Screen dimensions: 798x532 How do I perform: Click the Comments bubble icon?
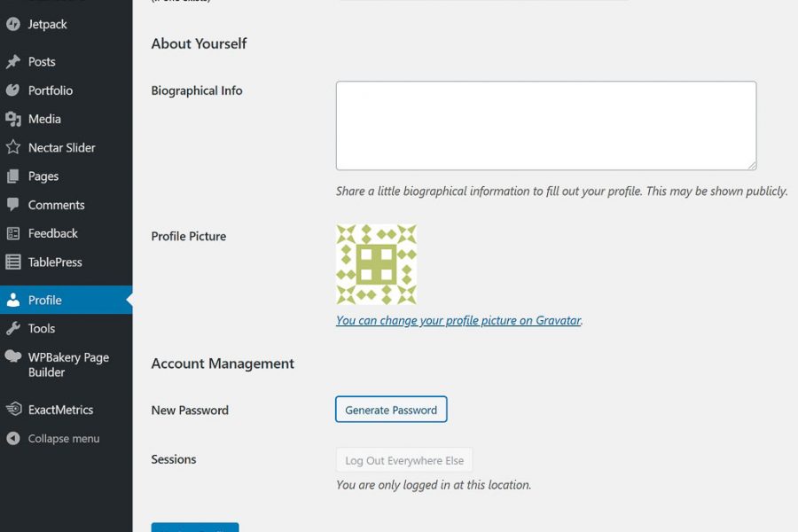click(x=13, y=205)
